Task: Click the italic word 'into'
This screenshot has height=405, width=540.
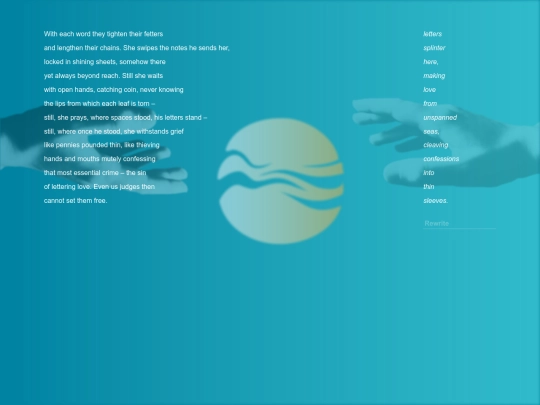Action: pyautogui.click(x=429, y=173)
